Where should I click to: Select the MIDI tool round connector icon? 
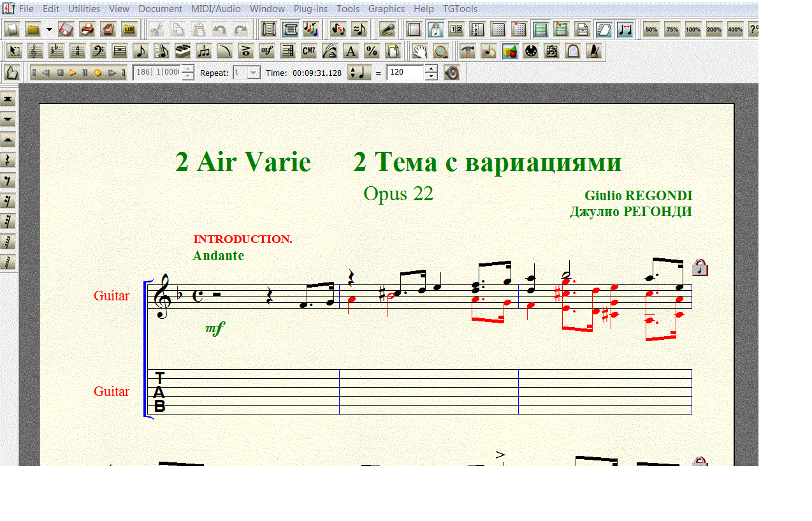[x=530, y=50]
